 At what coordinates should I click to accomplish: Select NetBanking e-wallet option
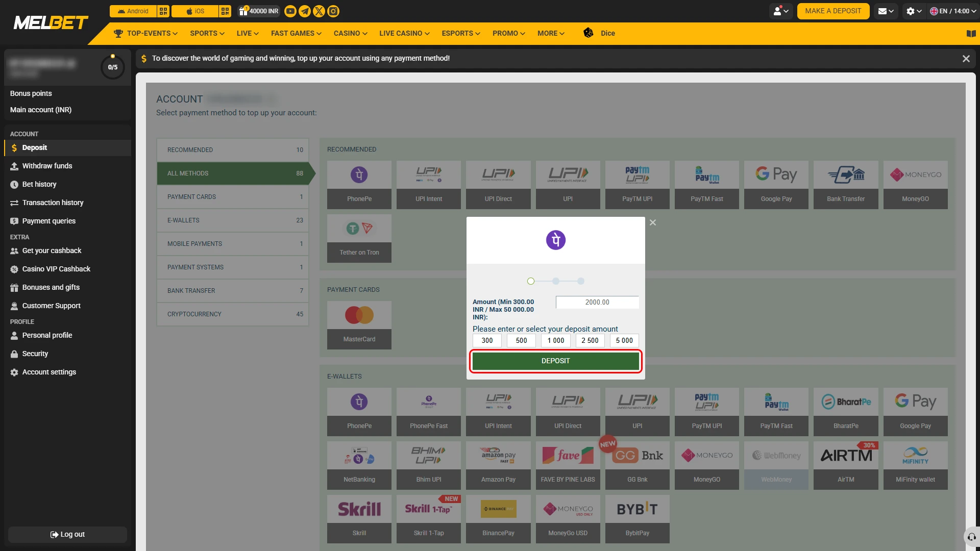pos(359,465)
